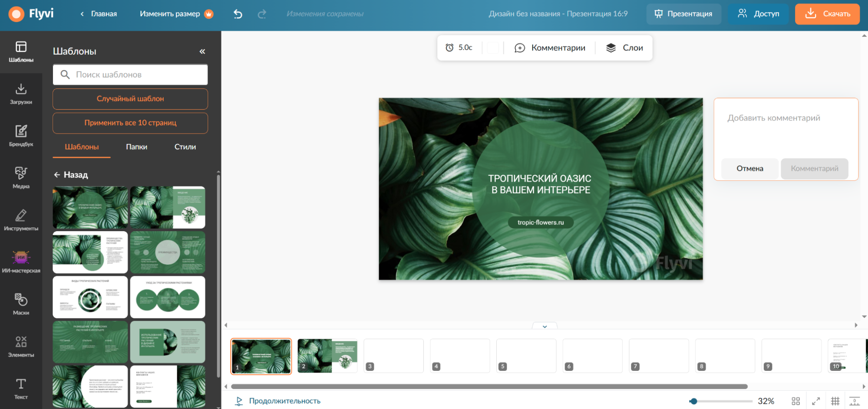Click the undo arrow icon

[238, 14]
